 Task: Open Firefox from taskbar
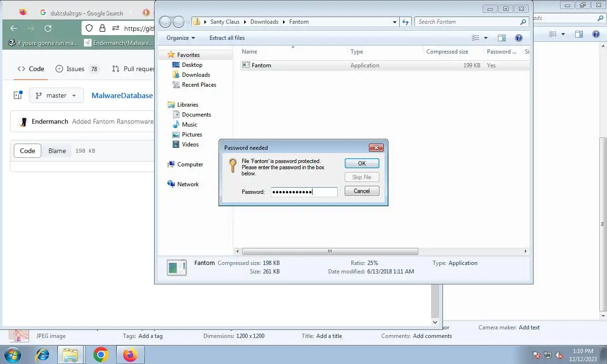(129, 355)
